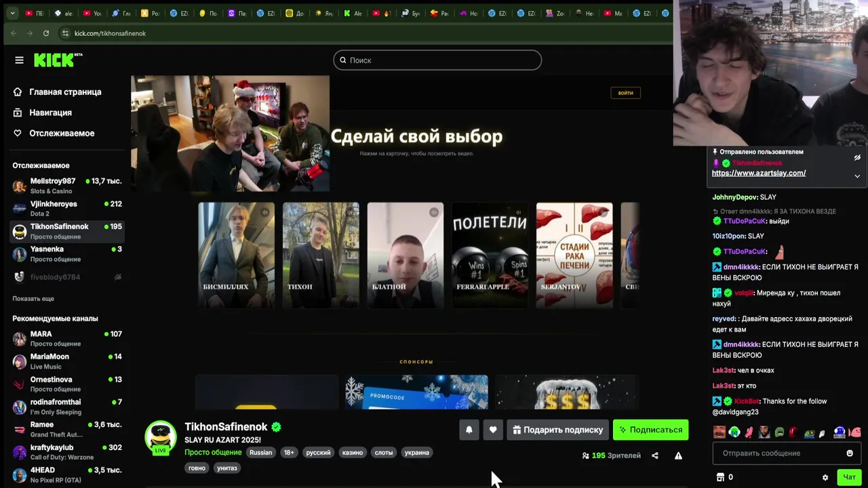
Task: Click JohnnyDepov username in chat
Action: click(x=734, y=197)
